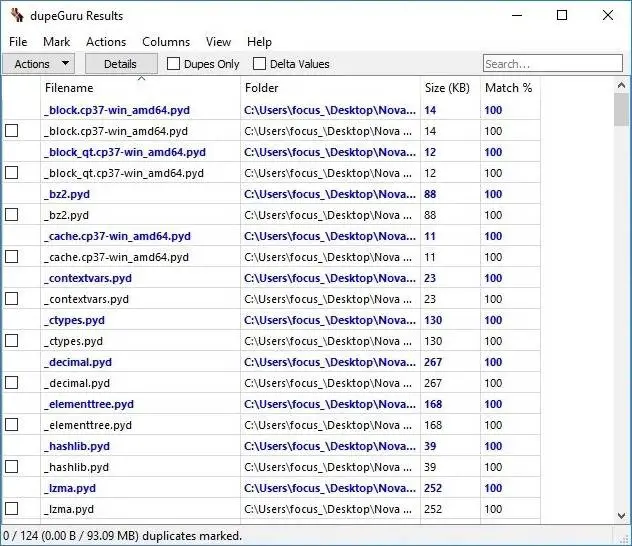Click the duplicates marked status bar text

click(123, 536)
